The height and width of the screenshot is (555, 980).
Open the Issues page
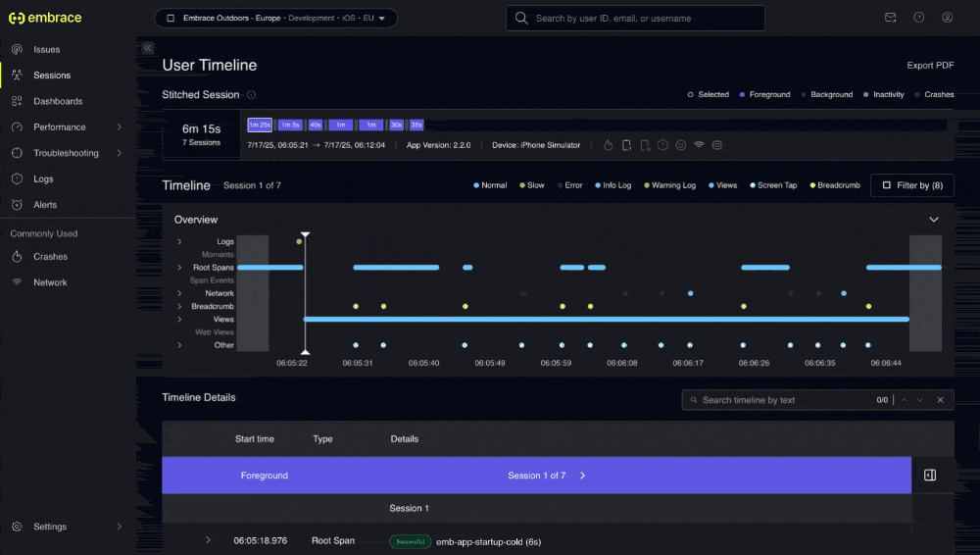(46, 49)
